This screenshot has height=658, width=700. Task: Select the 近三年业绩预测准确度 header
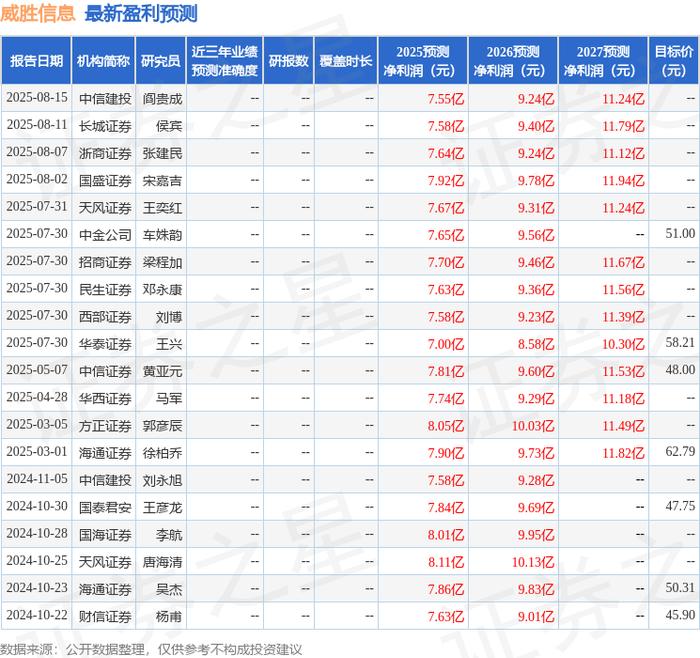pyautogui.click(x=225, y=61)
